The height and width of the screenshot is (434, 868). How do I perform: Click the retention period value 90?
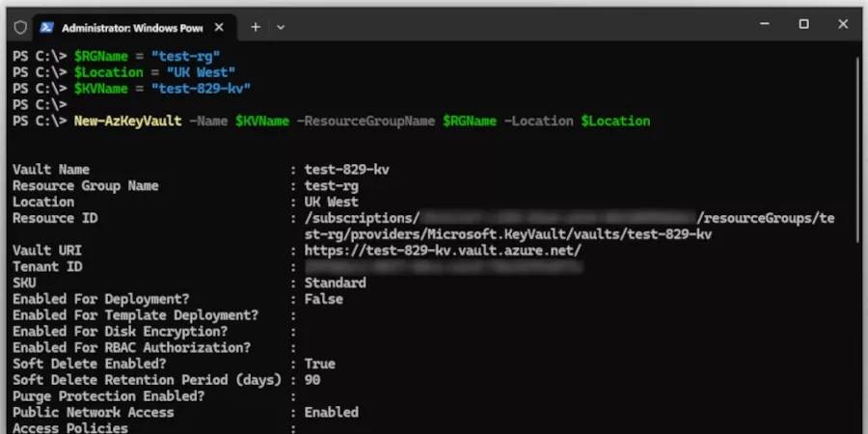coord(312,380)
